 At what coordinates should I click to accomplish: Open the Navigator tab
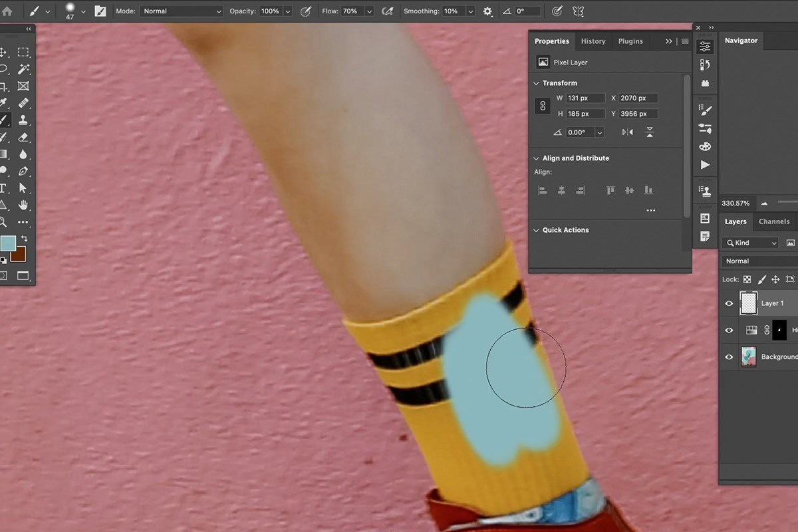tap(741, 41)
